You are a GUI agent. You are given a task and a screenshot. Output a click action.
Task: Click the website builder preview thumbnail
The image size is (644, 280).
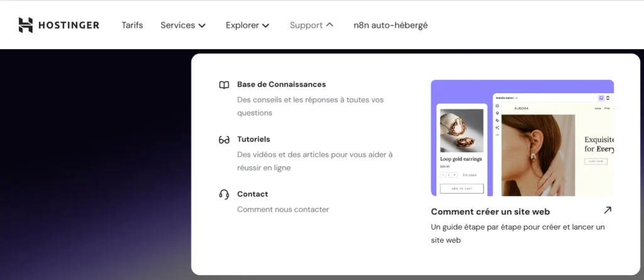(522, 138)
